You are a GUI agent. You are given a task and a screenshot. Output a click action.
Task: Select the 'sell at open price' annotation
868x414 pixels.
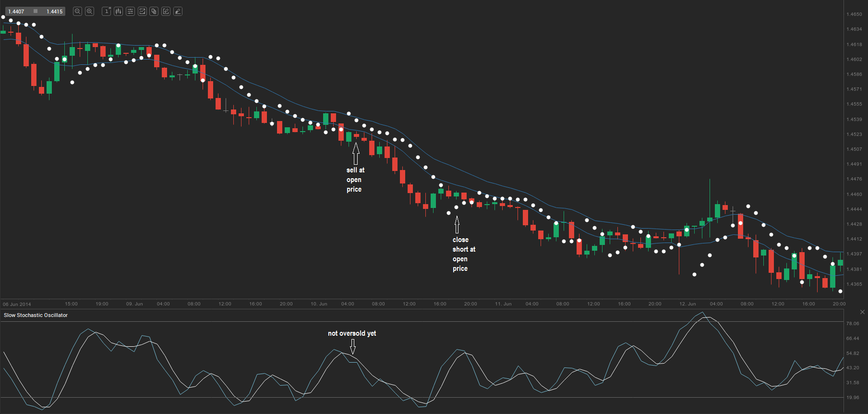tap(355, 180)
